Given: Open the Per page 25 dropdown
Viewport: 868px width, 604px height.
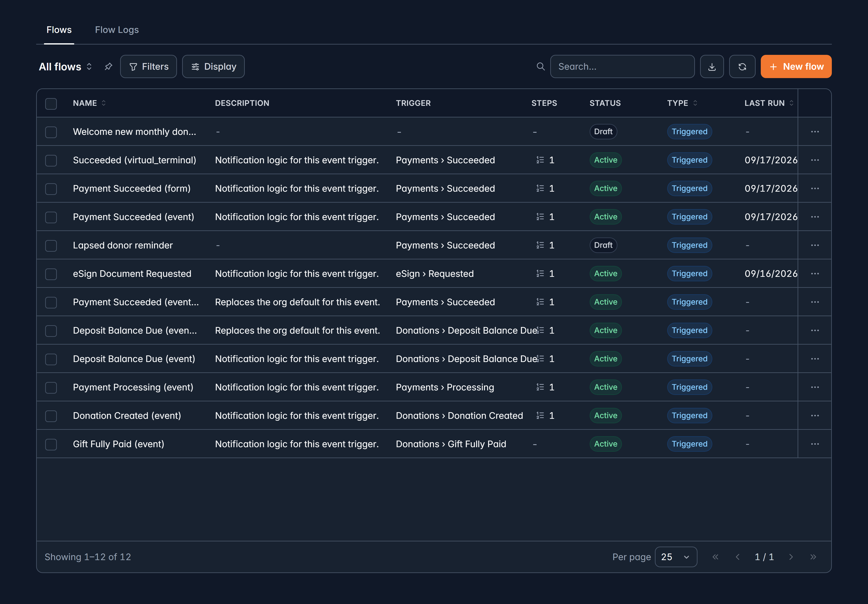Looking at the screenshot, I should pyautogui.click(x=676, y=557).
